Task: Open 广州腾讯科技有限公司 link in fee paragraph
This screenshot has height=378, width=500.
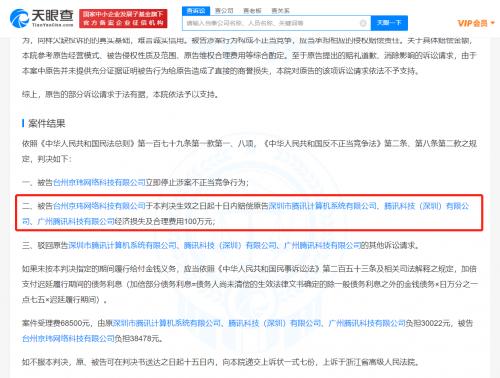Action: tap(367, 323)
